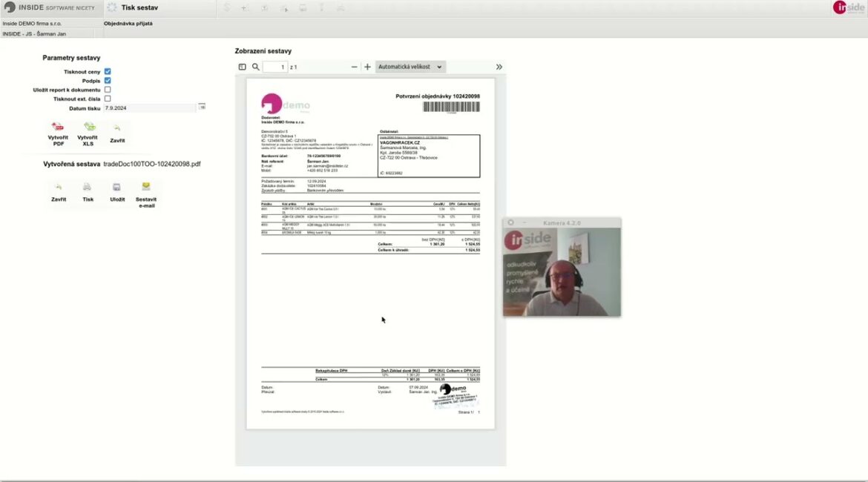868x482 pixels.
Task: Zoom in with the plus icon
Action: tap(367, 67)
